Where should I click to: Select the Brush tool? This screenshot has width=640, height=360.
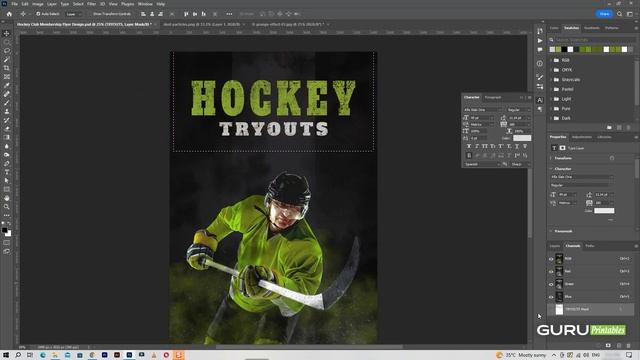(x=7, y=103)
